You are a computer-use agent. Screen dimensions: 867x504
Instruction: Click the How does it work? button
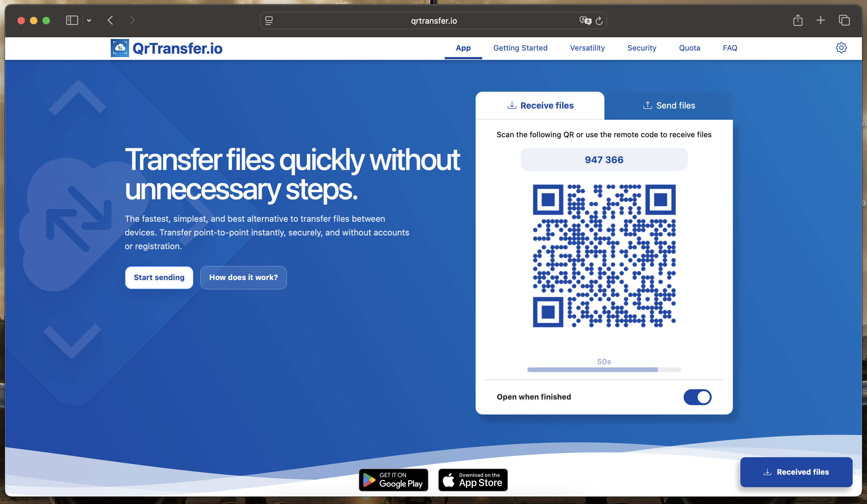[244, 278]
